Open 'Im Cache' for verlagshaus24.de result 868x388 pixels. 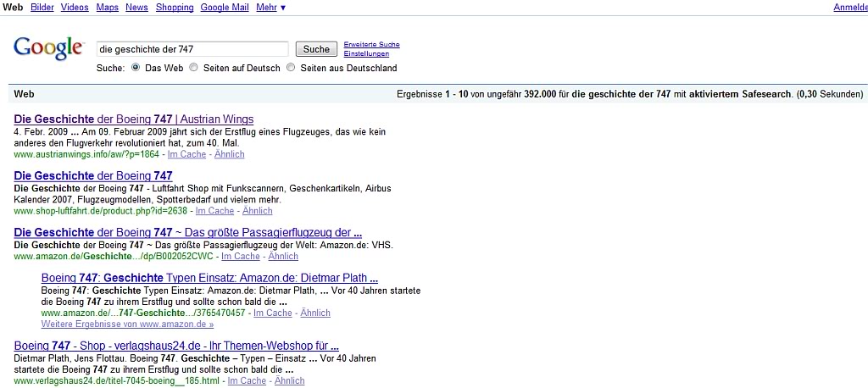(x=247, y=381)
